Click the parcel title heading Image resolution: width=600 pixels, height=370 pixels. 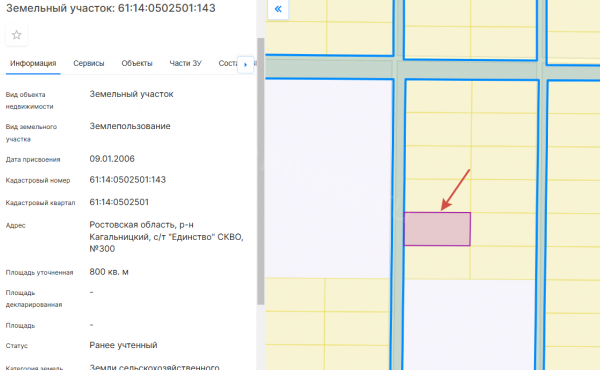[111, 8]
